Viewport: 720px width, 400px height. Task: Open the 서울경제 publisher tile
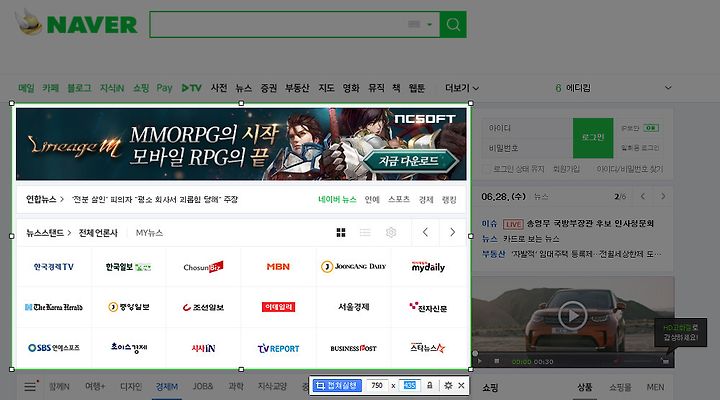click(x=353, y=307)
